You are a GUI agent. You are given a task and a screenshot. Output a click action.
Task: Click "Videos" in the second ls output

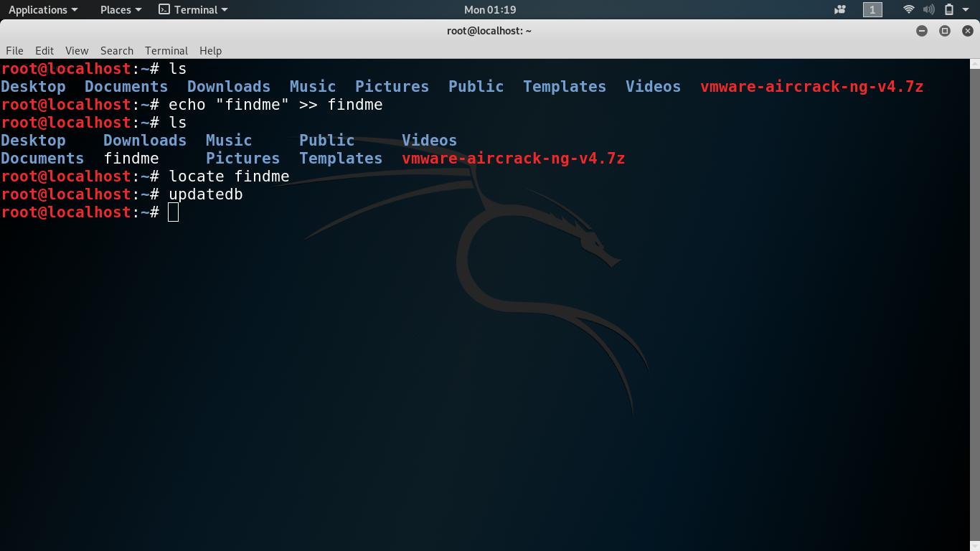tap(430, 141)
